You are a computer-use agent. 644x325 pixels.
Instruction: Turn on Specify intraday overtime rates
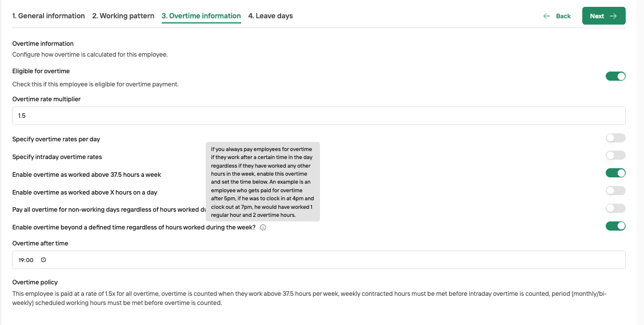pos(615,155)
